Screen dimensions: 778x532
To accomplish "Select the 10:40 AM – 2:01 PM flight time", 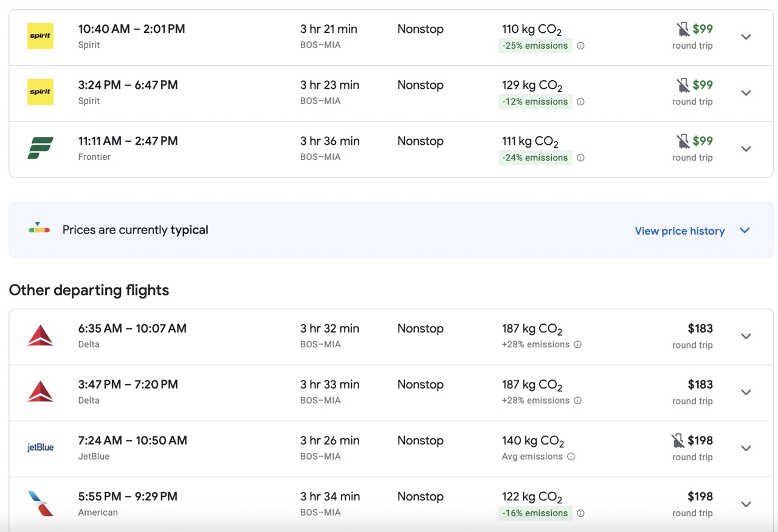I will point(131,29).
